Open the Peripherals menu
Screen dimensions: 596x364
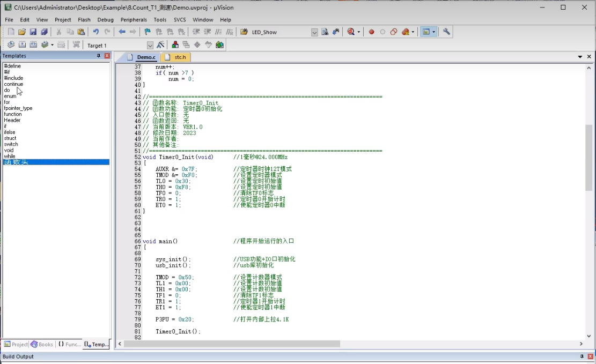134,20
